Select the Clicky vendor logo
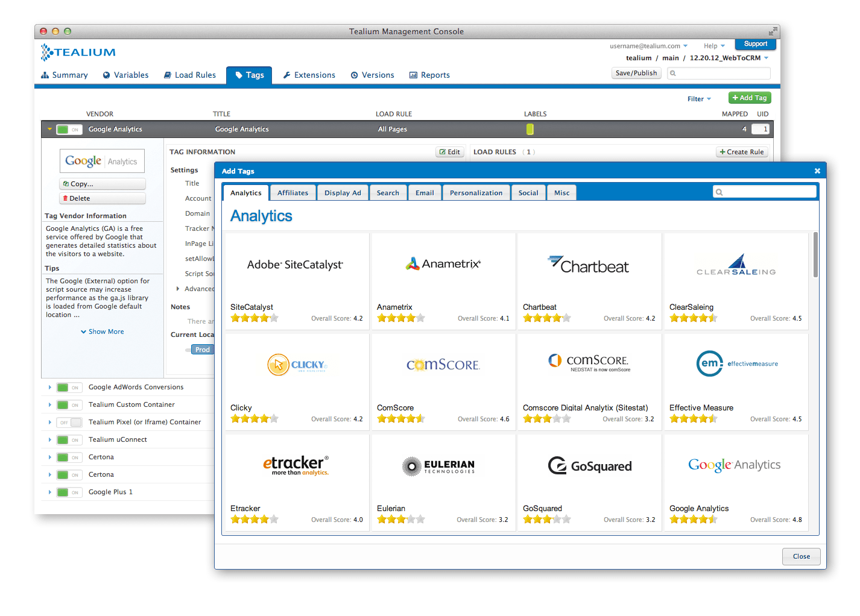 click(297, 365)
